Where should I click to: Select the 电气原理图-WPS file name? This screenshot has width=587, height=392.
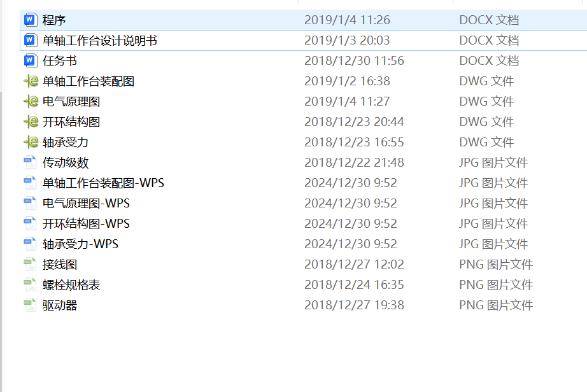pos(86,203)
